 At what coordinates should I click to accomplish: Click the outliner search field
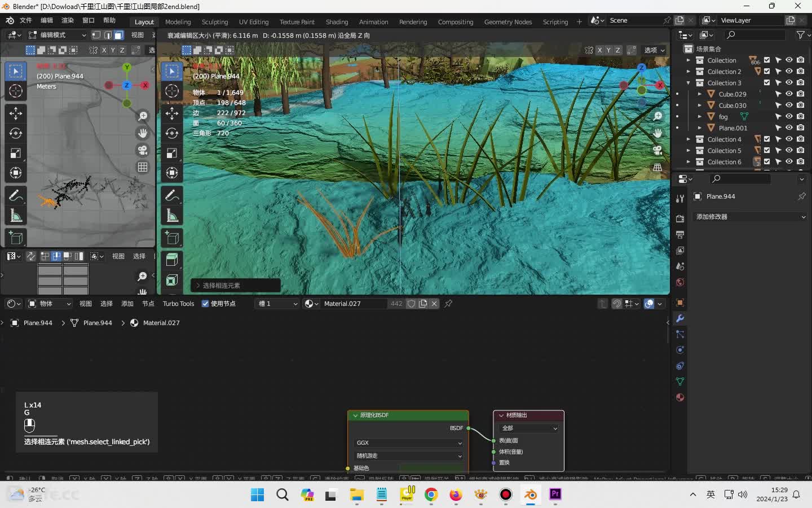tap(756, 35)
